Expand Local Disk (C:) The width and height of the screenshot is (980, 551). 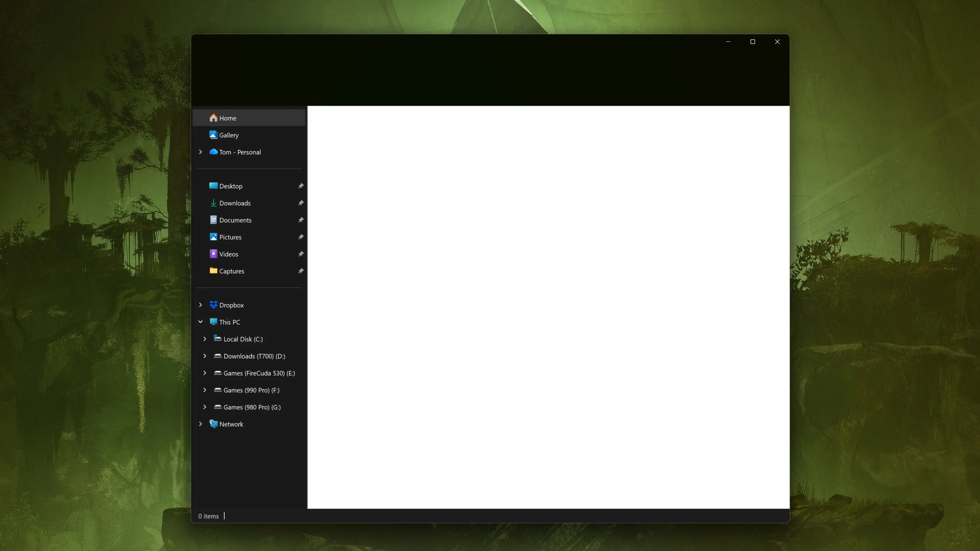[205, 339]
